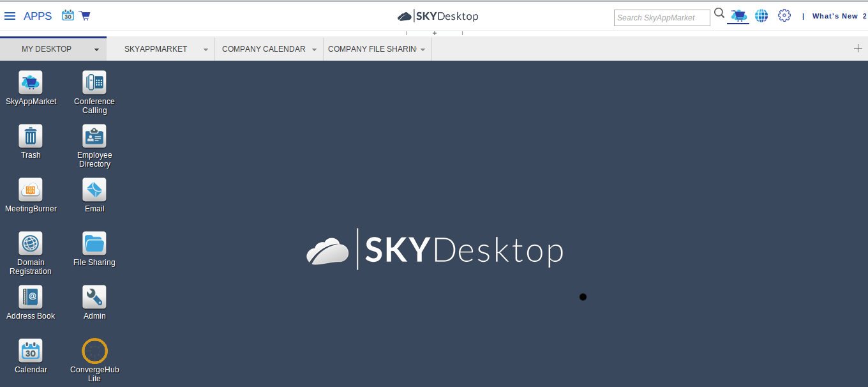Launch the Address Book icon

(31, 297)
